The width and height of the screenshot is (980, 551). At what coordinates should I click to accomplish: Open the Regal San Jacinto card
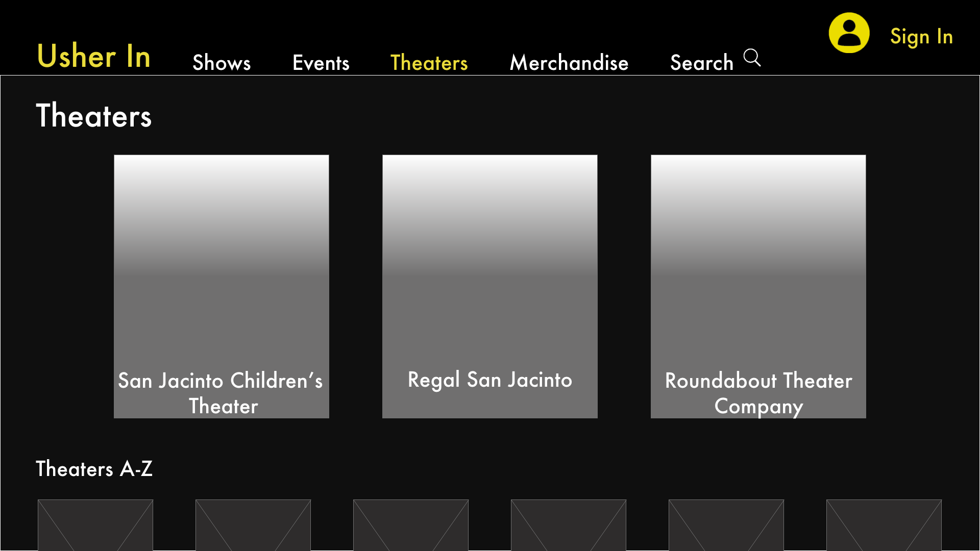(x=490, y=287)
